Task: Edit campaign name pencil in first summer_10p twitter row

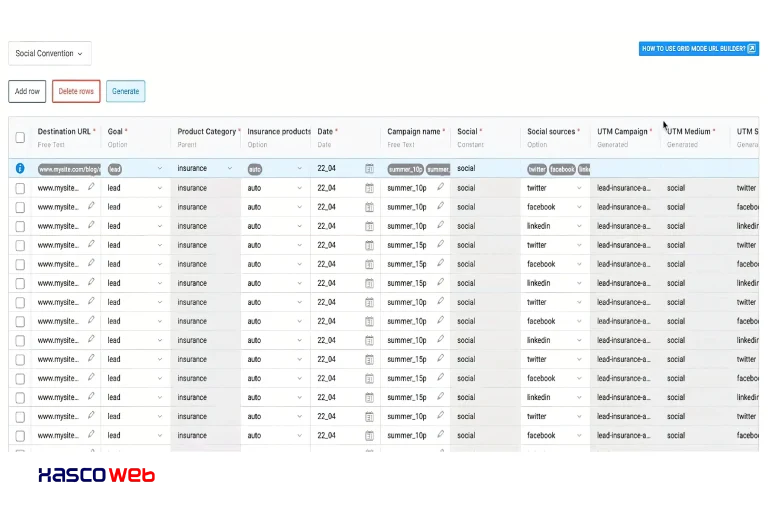Action: point(440,187)
